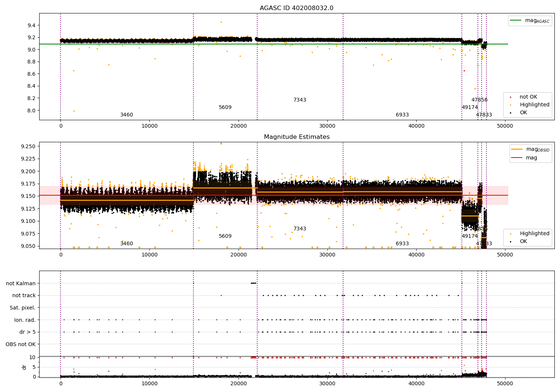Click obsid label 5609 in the top plot
Viewport: 560px width, 392px height.
pos(225,108)
